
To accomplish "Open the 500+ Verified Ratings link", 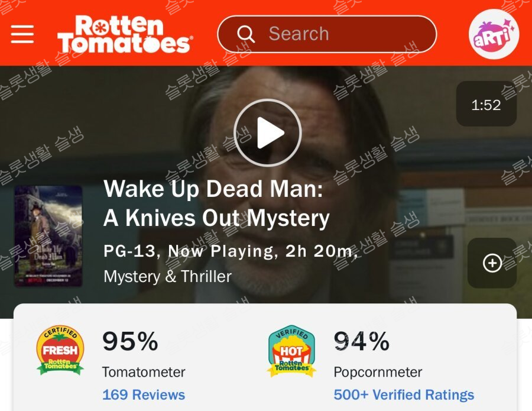I will pos(404,394).
